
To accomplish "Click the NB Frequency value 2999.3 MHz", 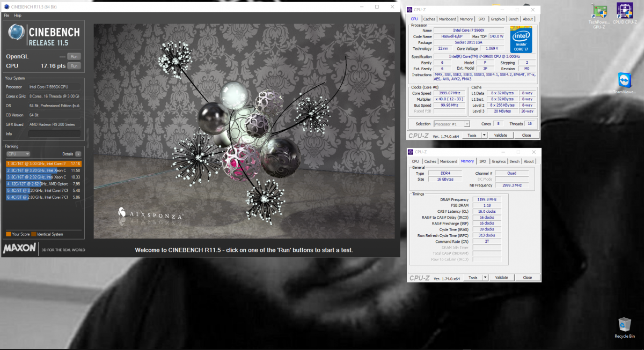I will 512,185.
